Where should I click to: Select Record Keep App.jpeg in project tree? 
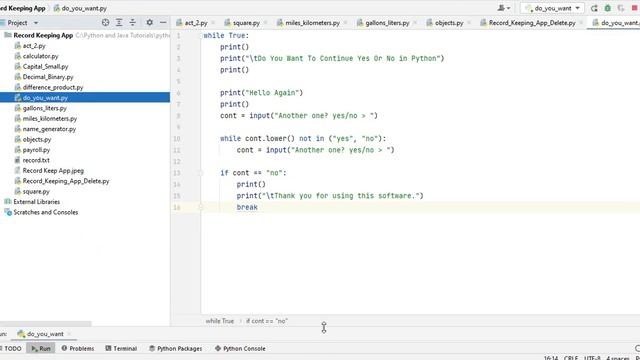(x=53, y=171)
